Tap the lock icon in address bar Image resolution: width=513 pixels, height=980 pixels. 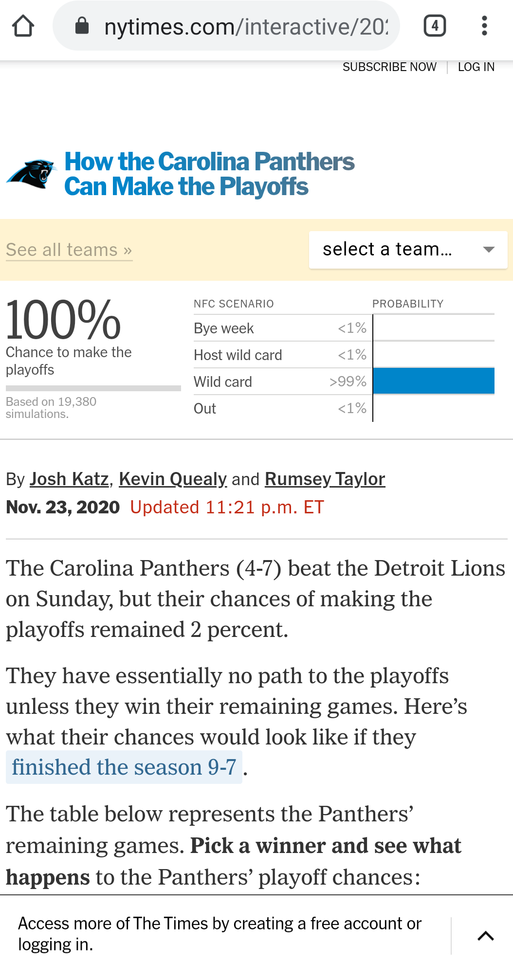[x=82, y=26]
